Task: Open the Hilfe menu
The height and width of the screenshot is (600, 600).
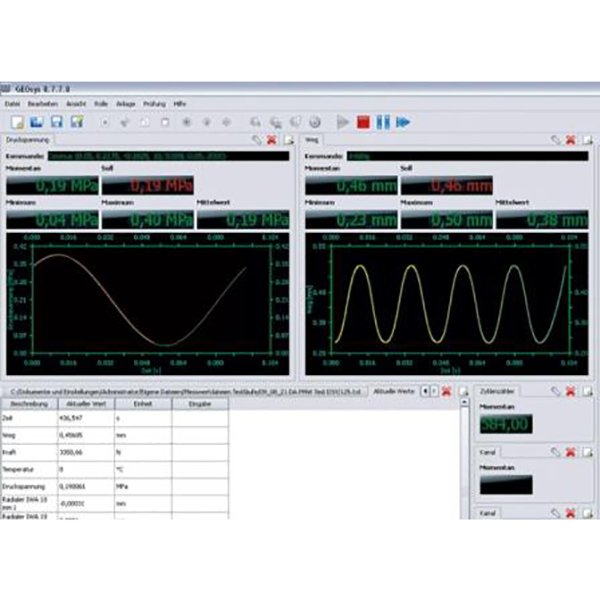Action: pyautogui.click(x=180, y=104)
